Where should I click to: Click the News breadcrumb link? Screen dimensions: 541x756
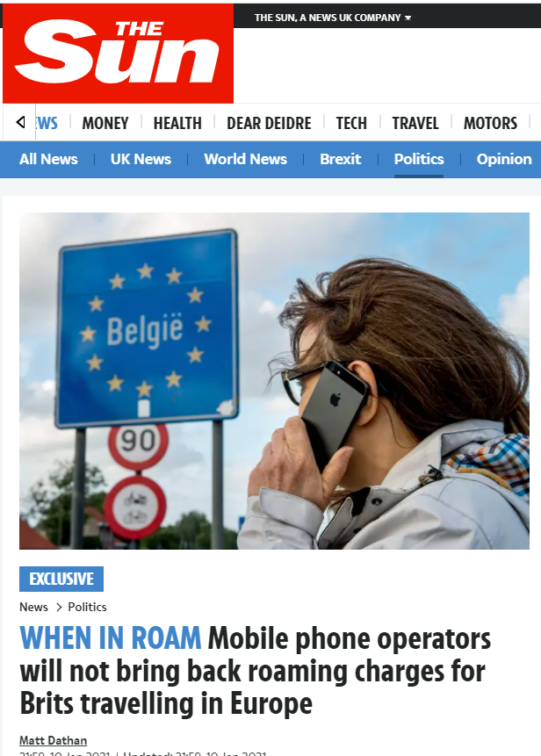click(33, 607)
